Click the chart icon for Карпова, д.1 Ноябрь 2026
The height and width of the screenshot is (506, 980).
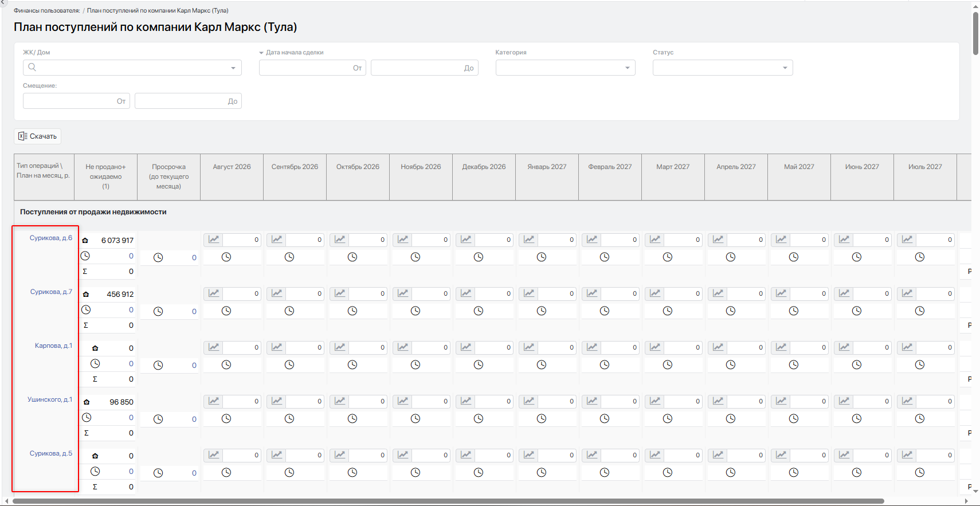tap(403, 347)
